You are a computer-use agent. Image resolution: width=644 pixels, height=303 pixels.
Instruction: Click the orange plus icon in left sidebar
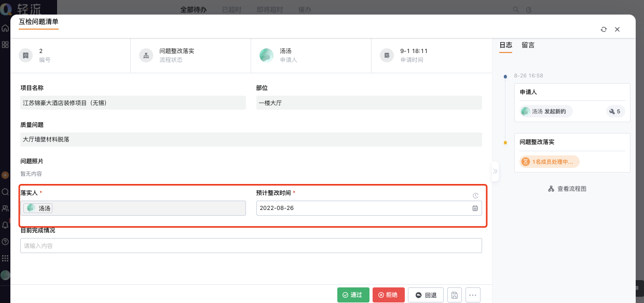[5, 175]
